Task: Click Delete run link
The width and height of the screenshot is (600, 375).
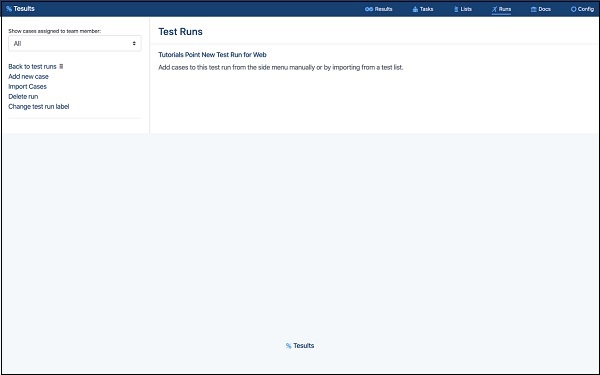Action: [23, 96]
